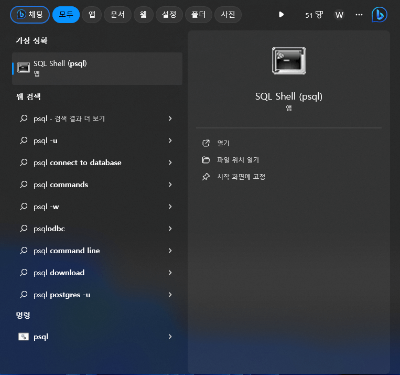The height and width of the screenshot is (375, 400).
Task: Select web suggestion 'psql -u'
Action: click(97, 141)
